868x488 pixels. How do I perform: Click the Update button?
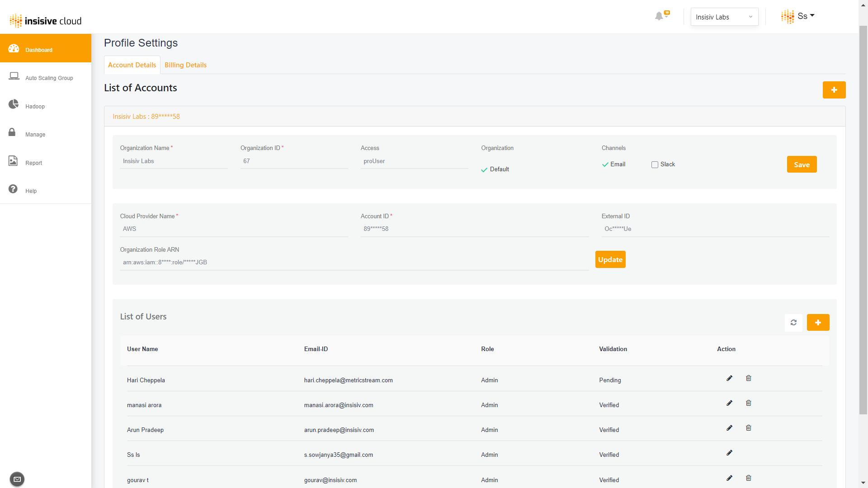[610, 259]
